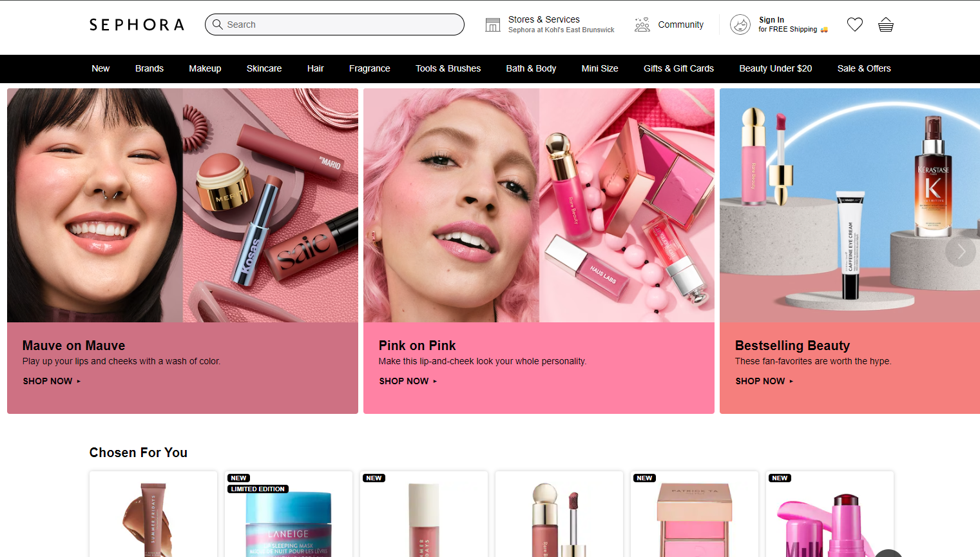
Task: Open the Makeup menu
Action: coord(205,68)
